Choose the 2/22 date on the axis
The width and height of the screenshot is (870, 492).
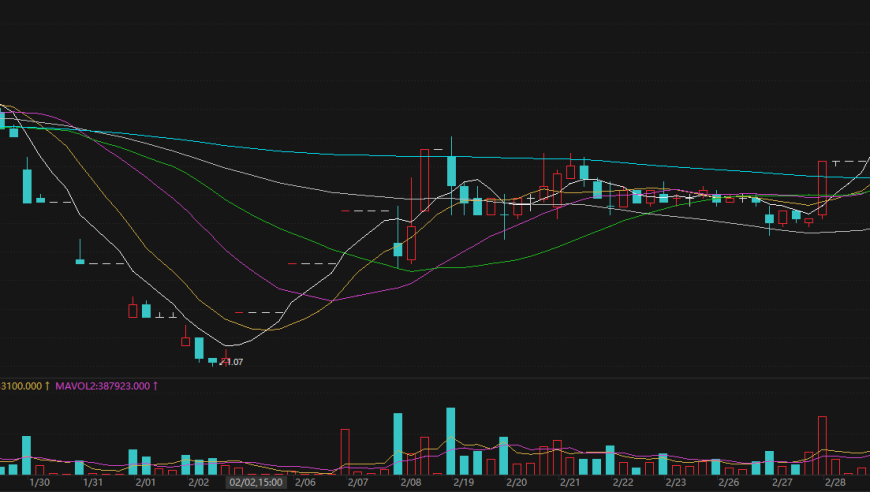(623, 482)
